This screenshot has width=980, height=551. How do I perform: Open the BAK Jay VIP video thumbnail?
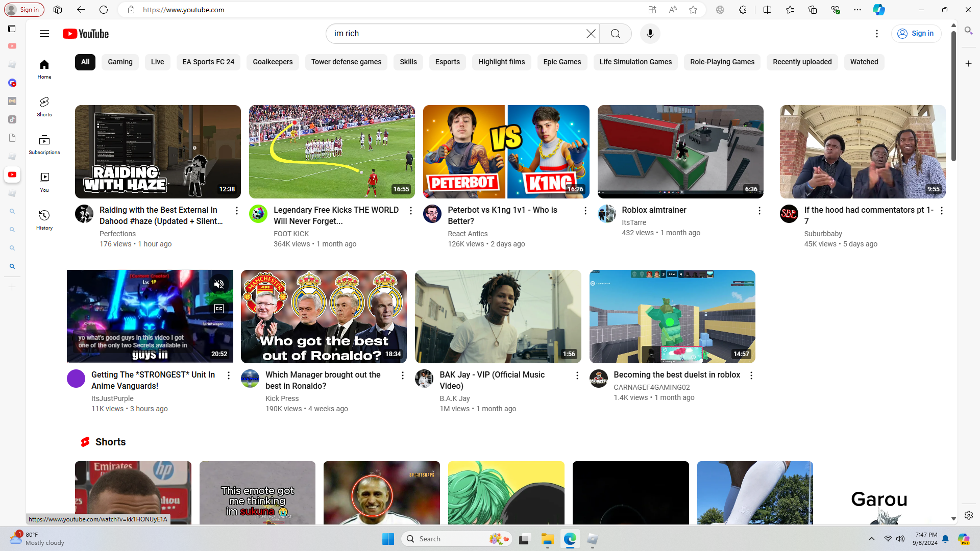coord(498,316)
